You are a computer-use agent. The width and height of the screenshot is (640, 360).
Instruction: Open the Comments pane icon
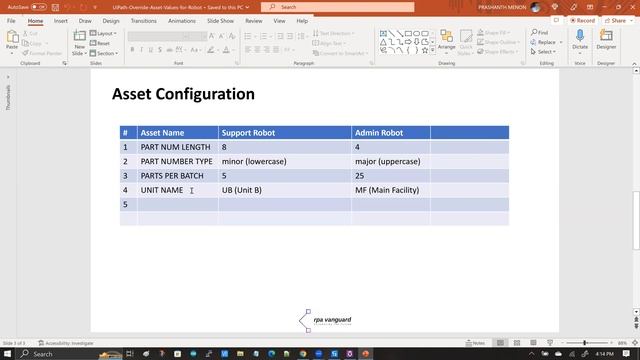(x=556, y=20)
